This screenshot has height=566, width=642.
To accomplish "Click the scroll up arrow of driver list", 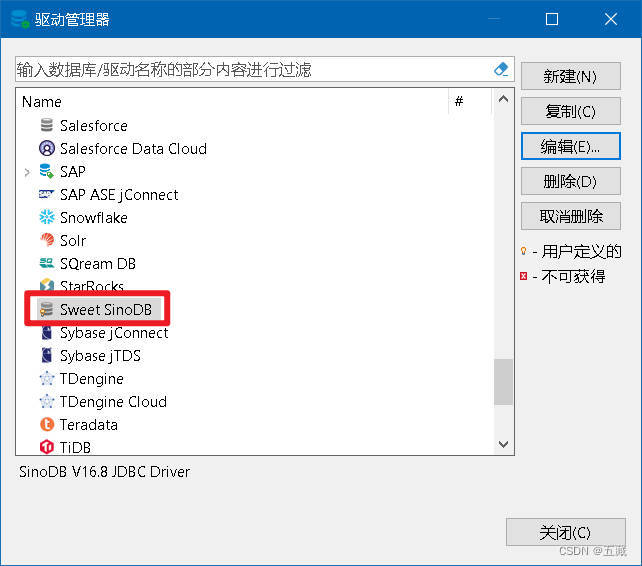I will 504,99.
